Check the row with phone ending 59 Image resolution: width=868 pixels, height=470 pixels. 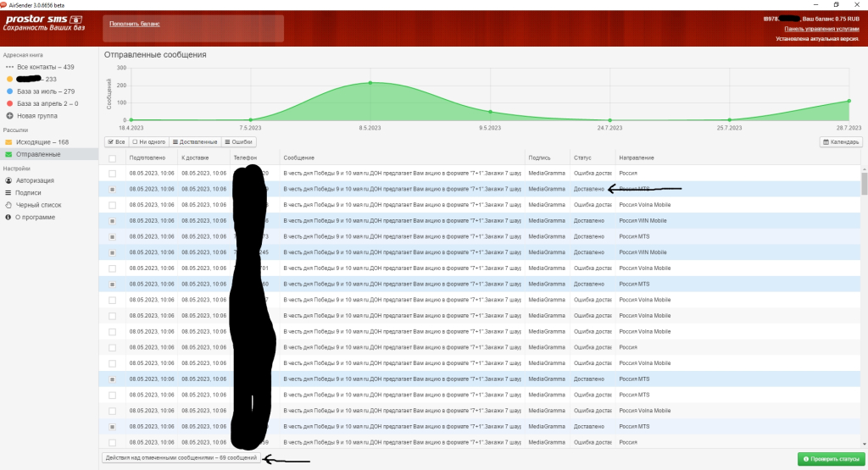pos(113,443)
